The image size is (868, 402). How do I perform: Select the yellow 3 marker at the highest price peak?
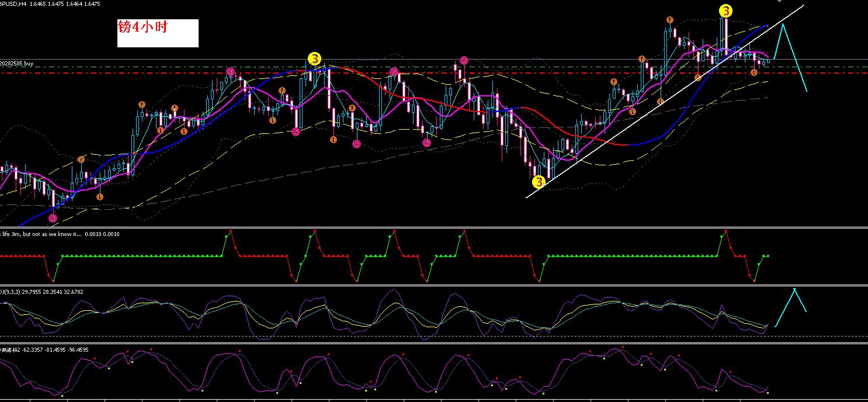[725, 11]
